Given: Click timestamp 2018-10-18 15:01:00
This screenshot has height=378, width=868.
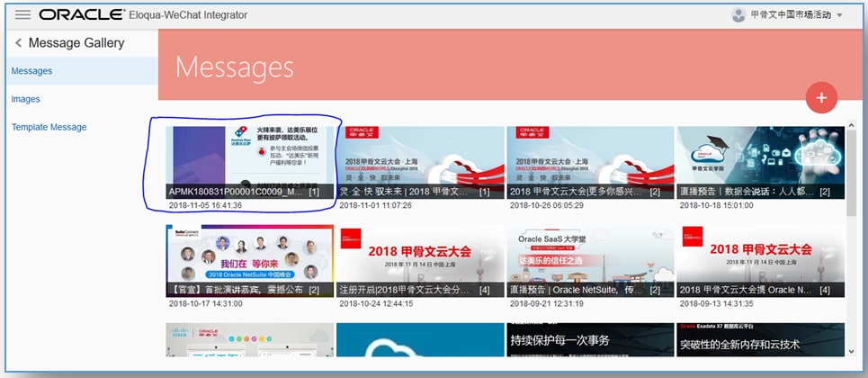Looking at the screenshot, I should [716, 205].
